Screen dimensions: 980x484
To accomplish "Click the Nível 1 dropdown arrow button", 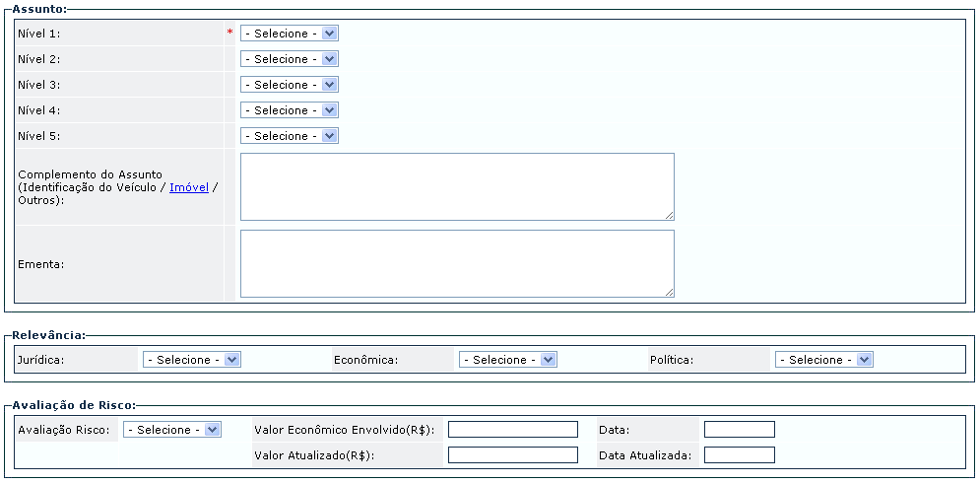I will [x=329, y=34].
